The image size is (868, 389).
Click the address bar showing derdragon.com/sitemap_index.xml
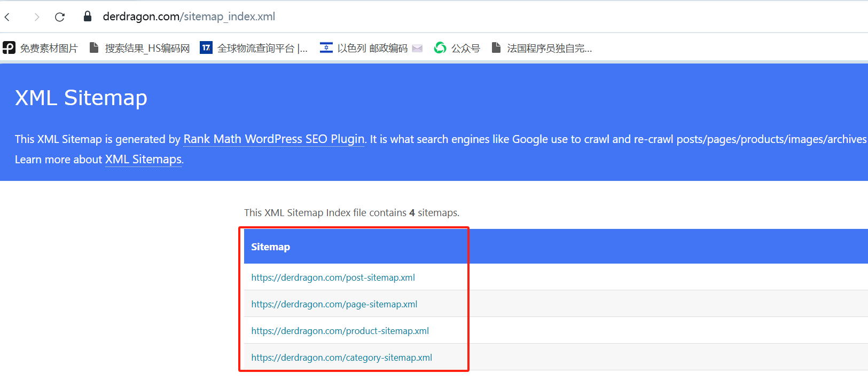[189, 17]
